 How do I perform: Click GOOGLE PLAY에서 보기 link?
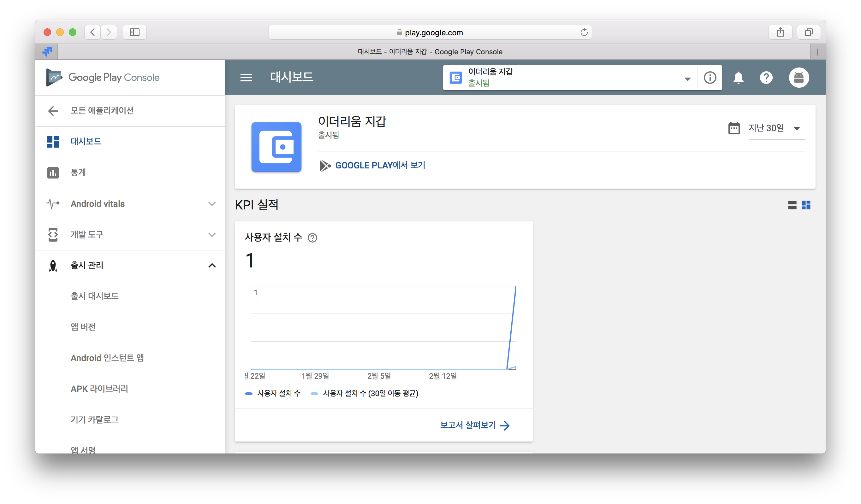click(380, 165)
